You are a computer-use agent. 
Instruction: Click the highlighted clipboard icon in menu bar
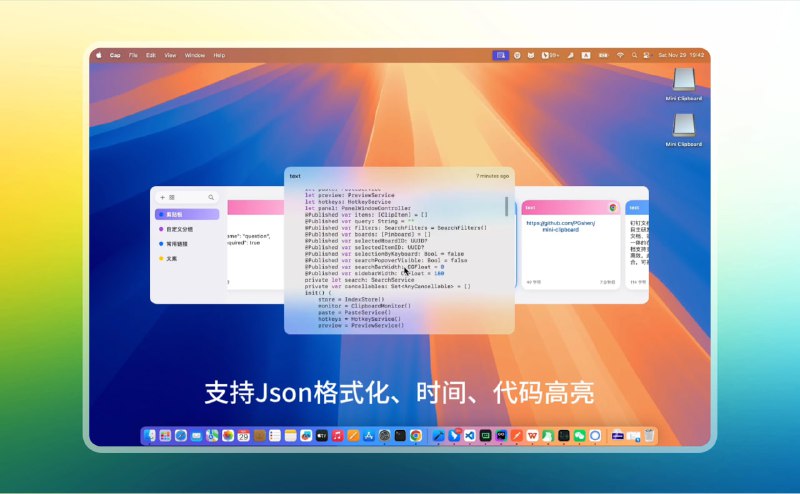click(x=501, y=55)
